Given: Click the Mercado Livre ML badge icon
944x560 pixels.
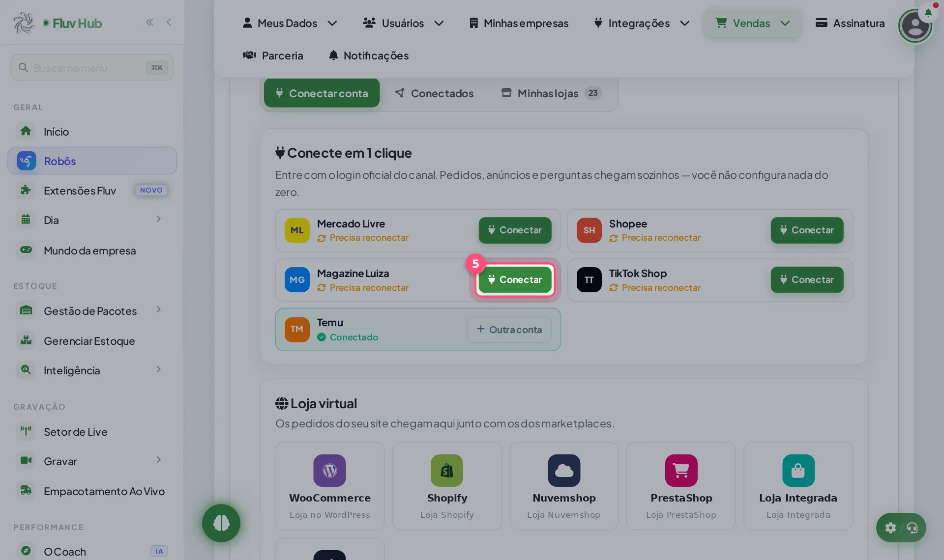Looking at the screenshot, I should click(x=297, y=230).
